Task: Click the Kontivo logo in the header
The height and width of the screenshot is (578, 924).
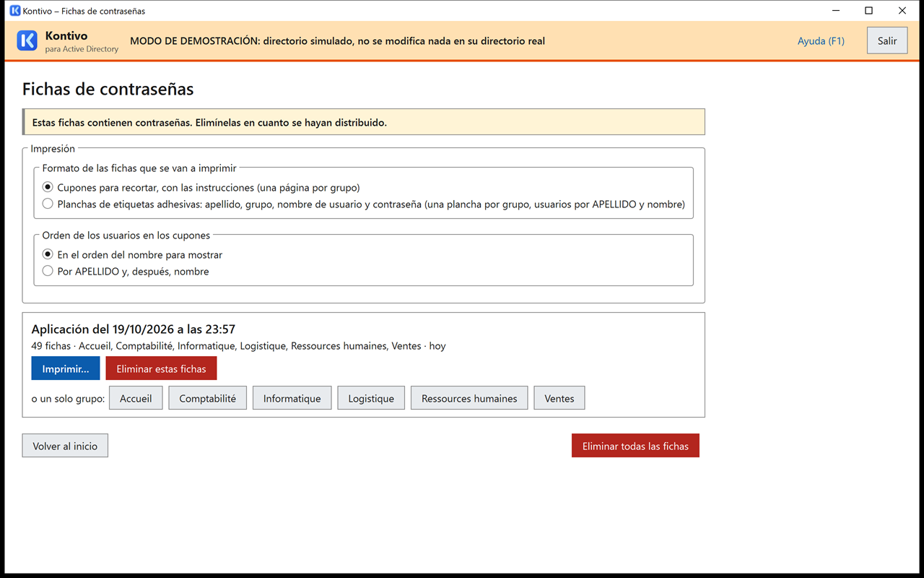Action: pos(27,41)
